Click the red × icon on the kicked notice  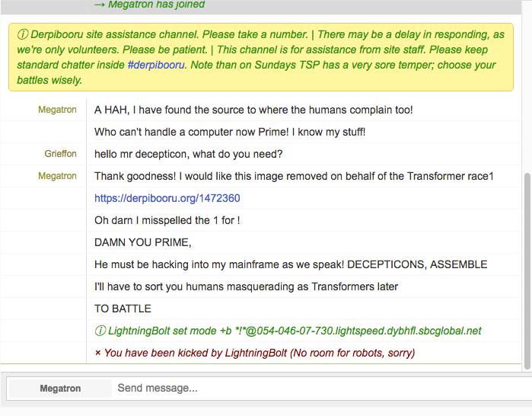[x=98, y=354]
